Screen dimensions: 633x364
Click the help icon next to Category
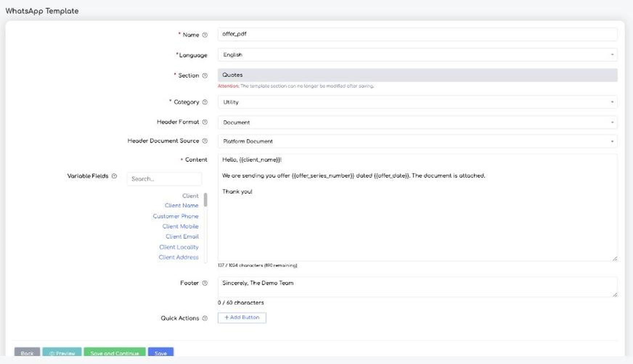[205, 102]
